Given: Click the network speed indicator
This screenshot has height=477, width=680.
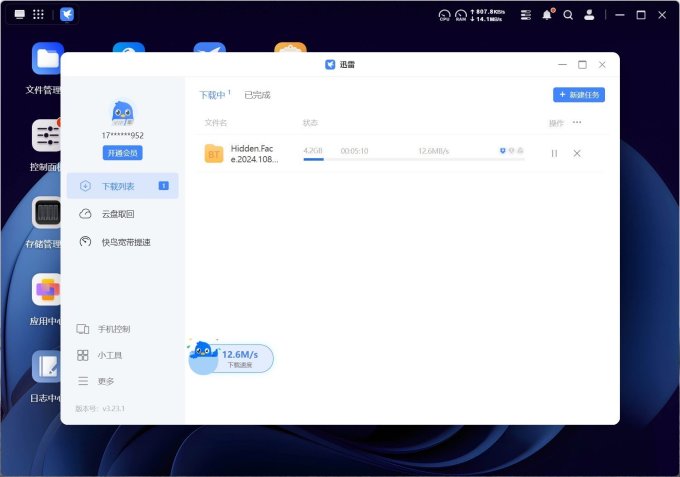Looking at the screenshot, I should tap(487, 15).
